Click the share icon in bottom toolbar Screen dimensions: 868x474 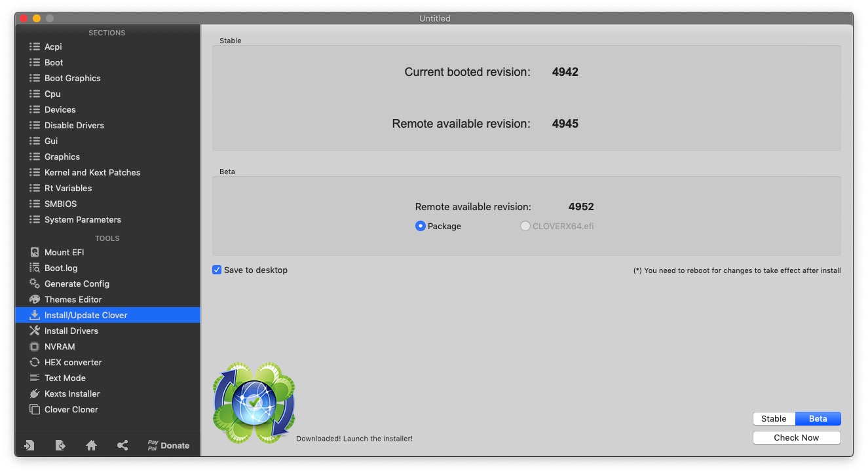click(x=123, y=445)
